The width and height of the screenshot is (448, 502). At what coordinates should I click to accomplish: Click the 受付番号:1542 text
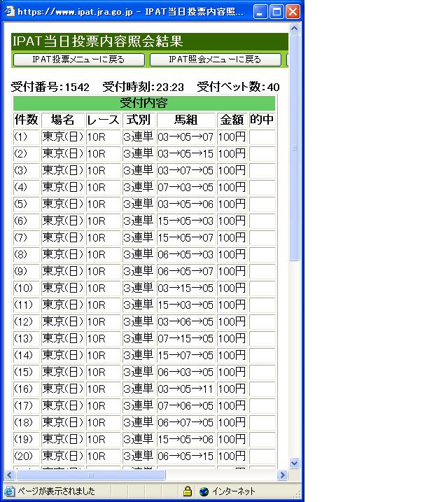tap(50, 87)
